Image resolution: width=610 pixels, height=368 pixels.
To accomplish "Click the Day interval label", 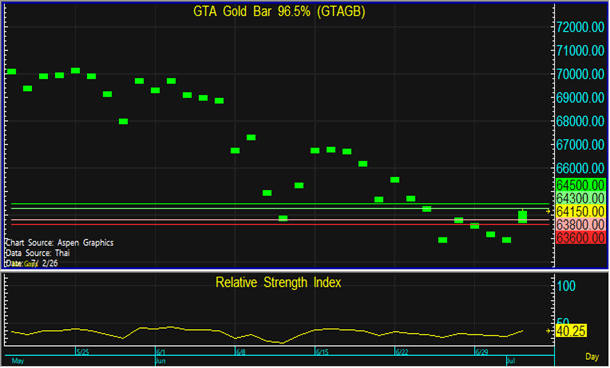I will pos(592,356).
